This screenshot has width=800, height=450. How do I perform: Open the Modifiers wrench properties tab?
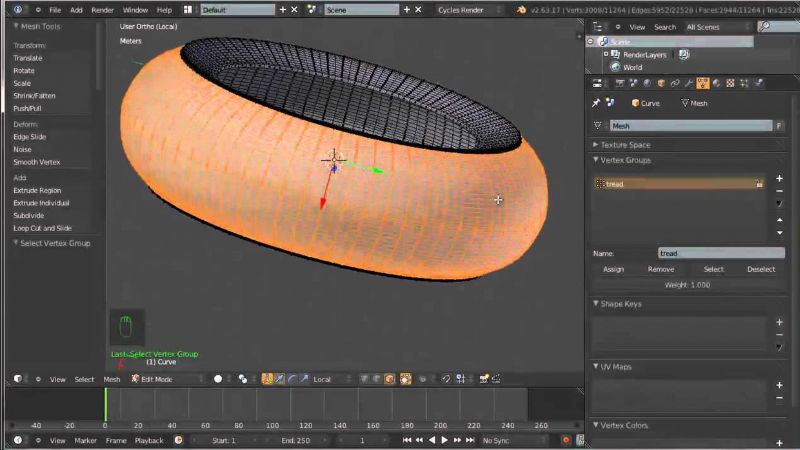pos(689,83)
